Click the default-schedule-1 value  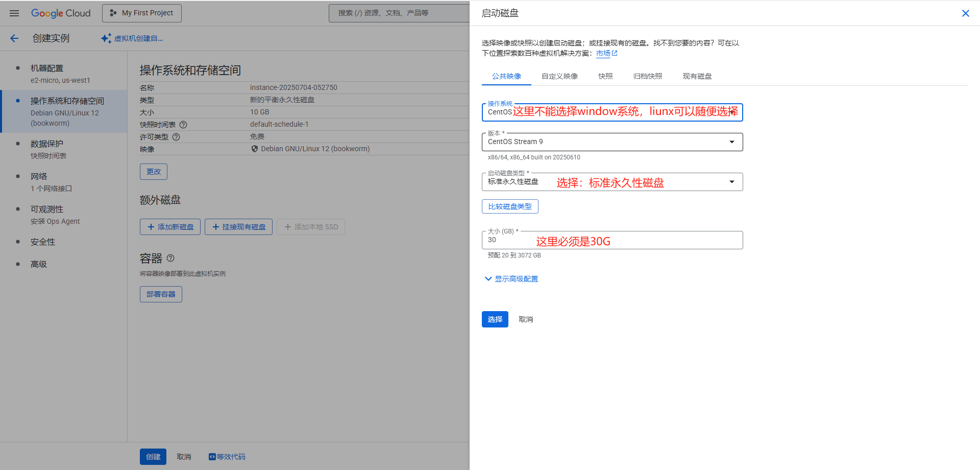279,124
